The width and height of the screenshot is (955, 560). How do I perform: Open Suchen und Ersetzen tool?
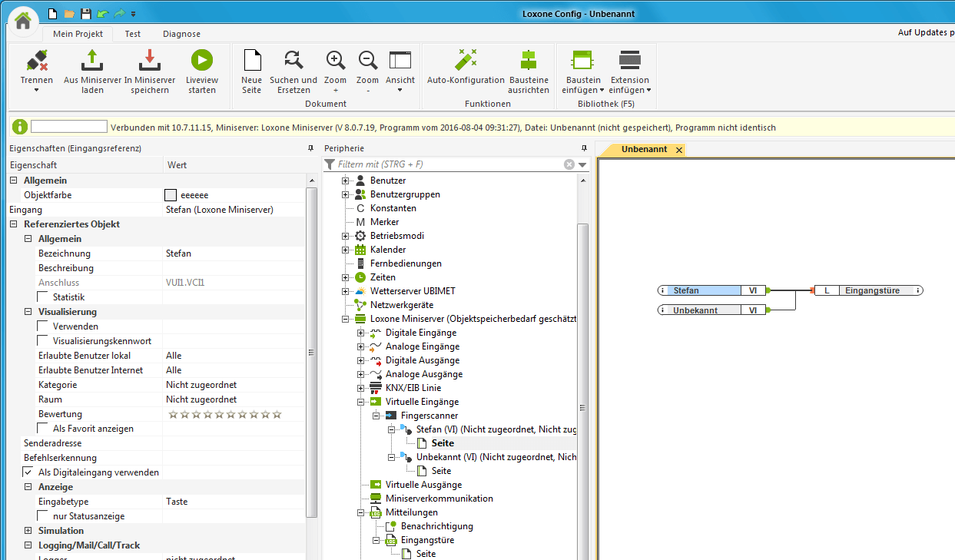click(293, 61)
